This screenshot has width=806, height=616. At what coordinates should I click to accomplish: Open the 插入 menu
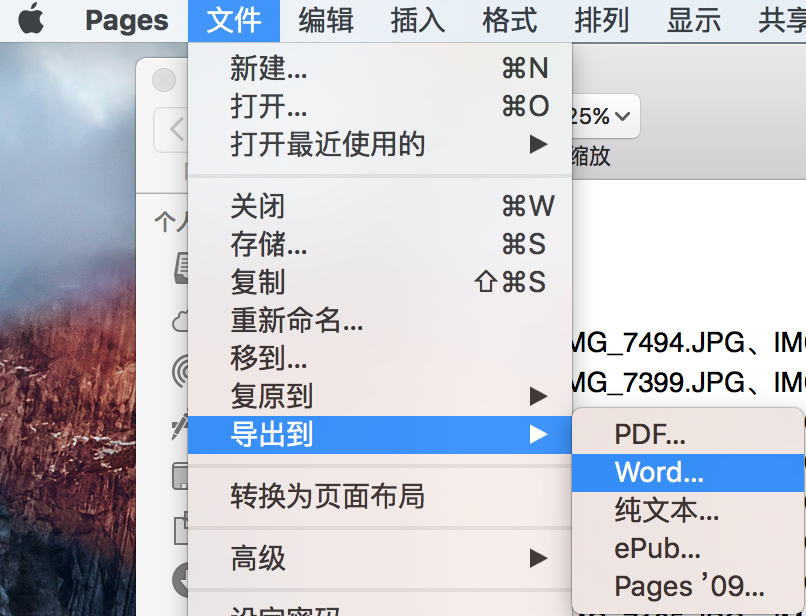417,20
